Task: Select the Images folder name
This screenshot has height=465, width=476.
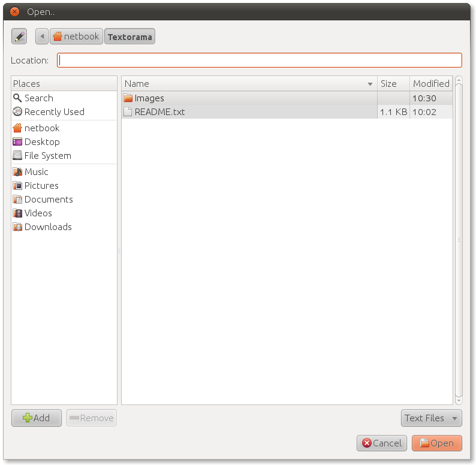Action: tap(149, 98)
